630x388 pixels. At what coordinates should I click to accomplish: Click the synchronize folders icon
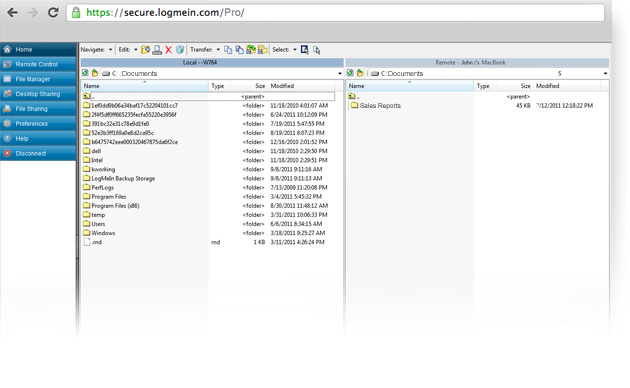(251, 49)
